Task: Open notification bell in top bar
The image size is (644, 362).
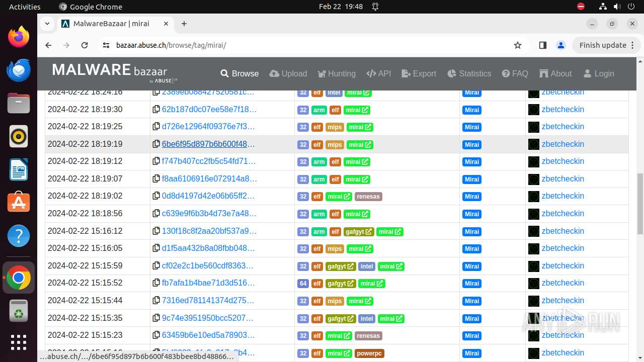Action: [375, 7]
